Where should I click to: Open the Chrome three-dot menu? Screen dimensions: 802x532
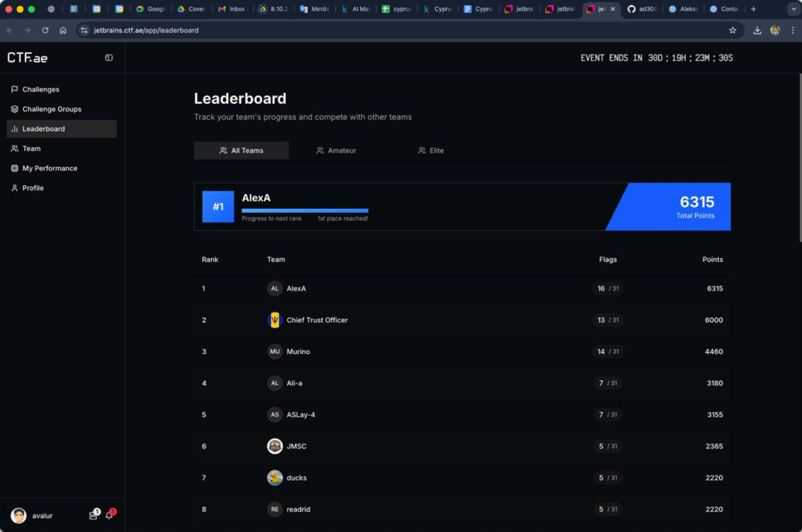click(793, 30)
